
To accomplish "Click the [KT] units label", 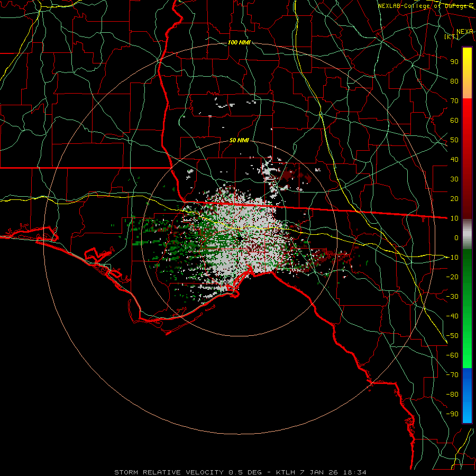I will (452, 36).
